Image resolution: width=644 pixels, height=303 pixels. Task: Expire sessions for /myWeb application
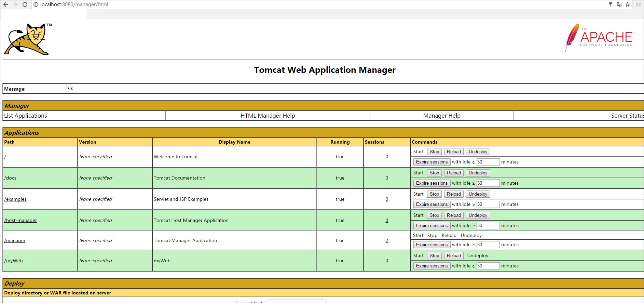click(x=432, y=266)
